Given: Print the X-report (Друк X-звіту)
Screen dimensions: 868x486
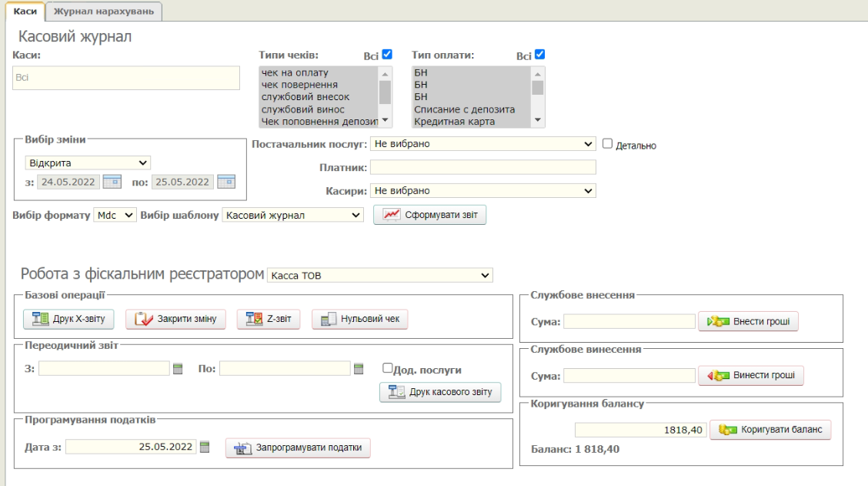Looking at the screenshot, I should pos(69,319).
